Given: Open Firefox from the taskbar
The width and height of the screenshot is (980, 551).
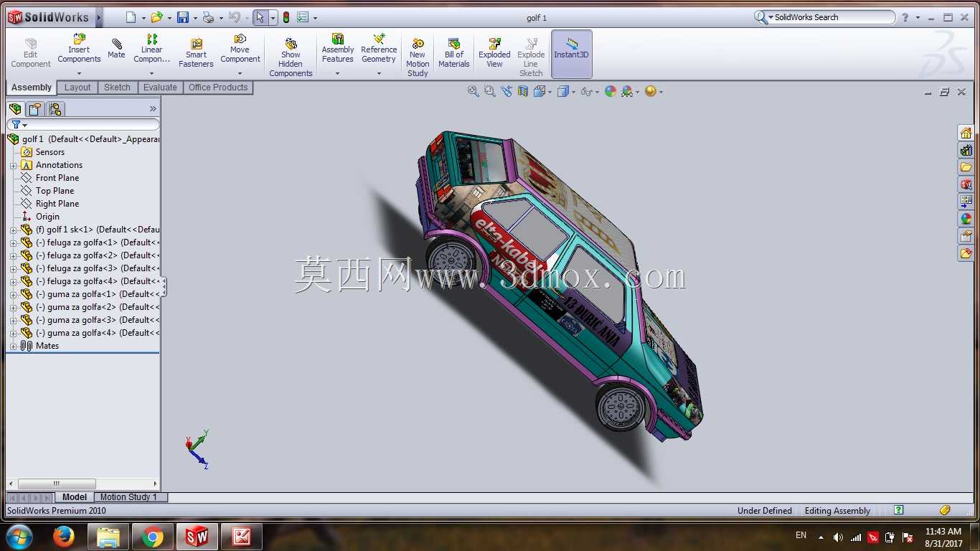Looking at the screenshot, I should [64, 537].
